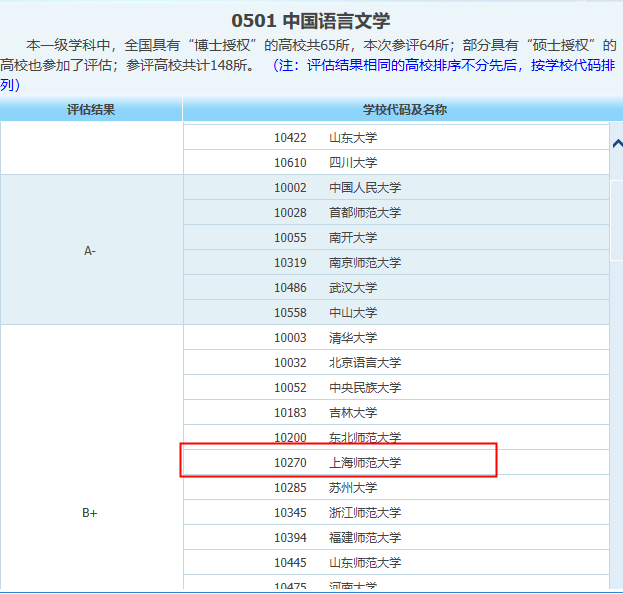623x594 pixels.
Task: Select the row 10345 浙江师范大学
Action: (396, 513)
